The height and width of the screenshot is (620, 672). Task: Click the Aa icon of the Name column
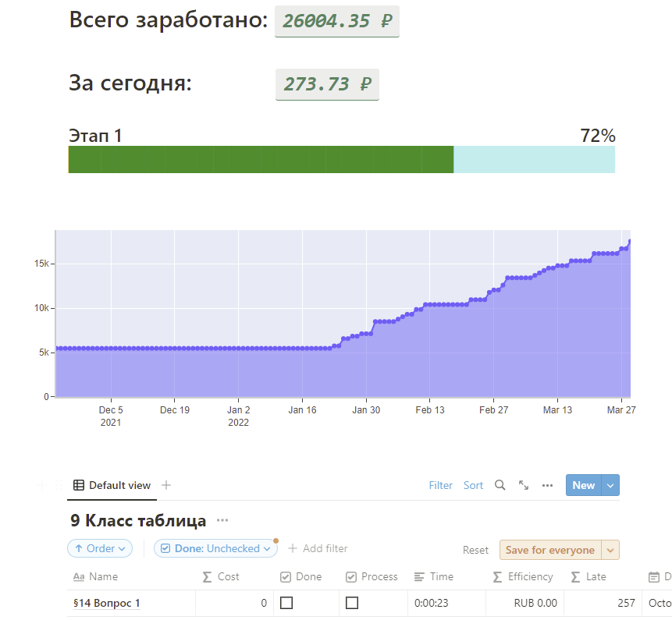click(x=79, y=577)
